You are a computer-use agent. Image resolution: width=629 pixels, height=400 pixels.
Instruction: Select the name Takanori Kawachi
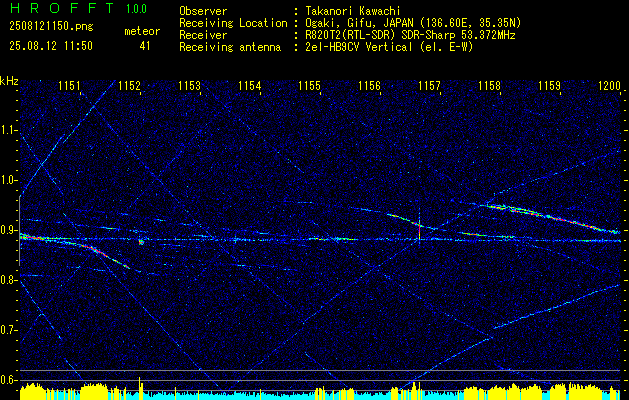pos(353,11)
